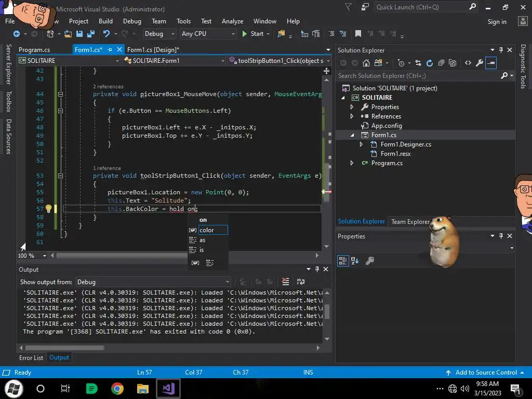Image resolution: width=532 pixels, height=399 pixels.
Task: Switch to the Program.cs tab
Action: pyautogui.click(x=34, y=49)
